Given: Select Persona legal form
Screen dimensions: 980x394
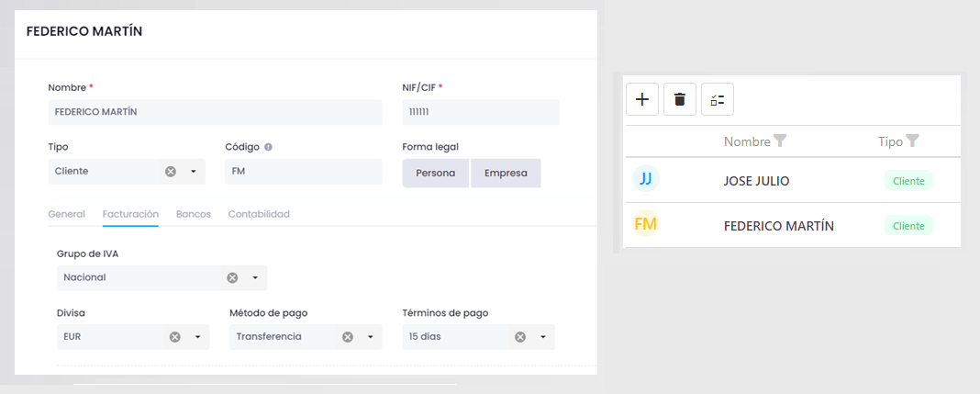Looking at the screenshot, I should [436, 174].
